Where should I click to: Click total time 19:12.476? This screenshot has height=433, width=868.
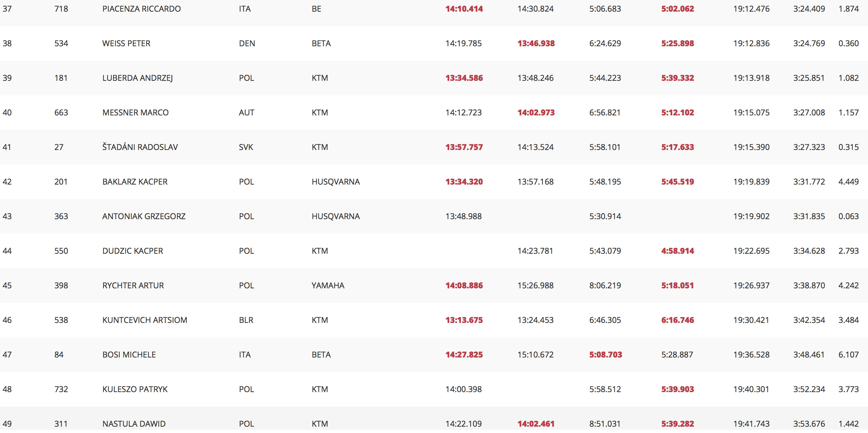click(752, 9)
